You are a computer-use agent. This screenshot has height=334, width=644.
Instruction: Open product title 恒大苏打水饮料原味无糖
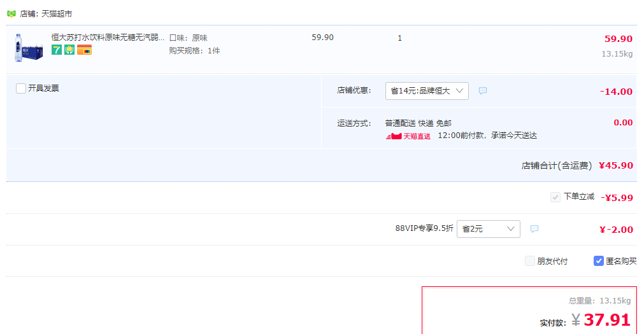tap(108, 38)
